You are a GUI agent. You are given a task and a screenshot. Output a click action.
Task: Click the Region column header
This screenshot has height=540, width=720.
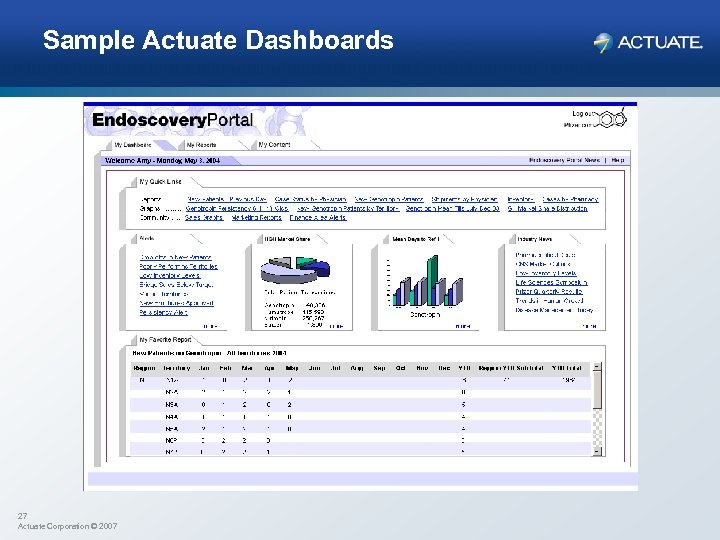144,368
